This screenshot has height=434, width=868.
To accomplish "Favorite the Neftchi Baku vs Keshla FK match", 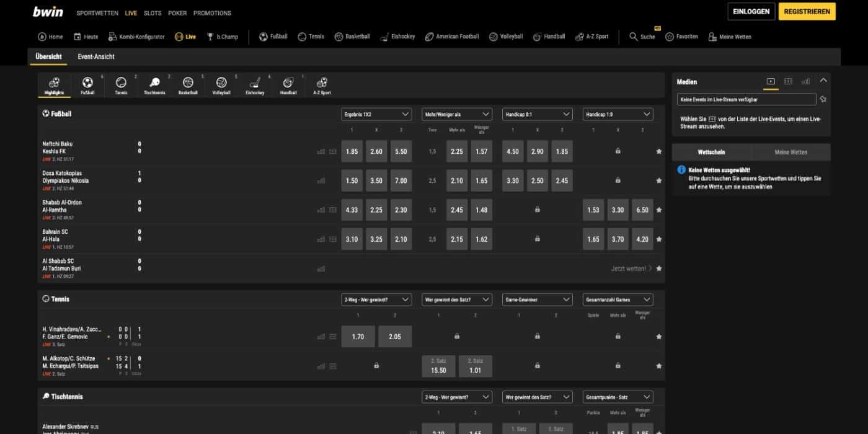I will coord(658,151).
